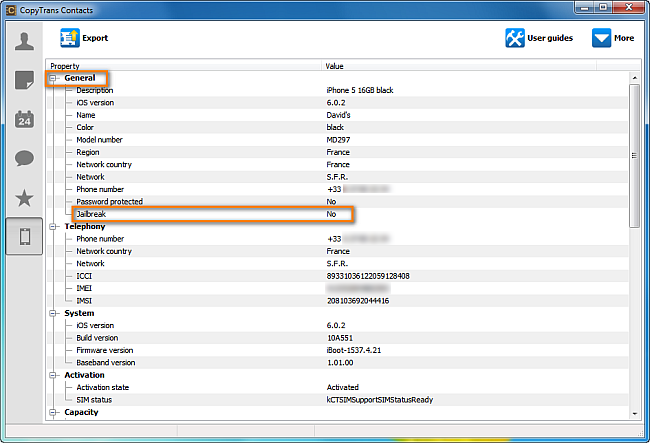Select the SIM status row
Viewport: 650px width, 443px height.
338,400
